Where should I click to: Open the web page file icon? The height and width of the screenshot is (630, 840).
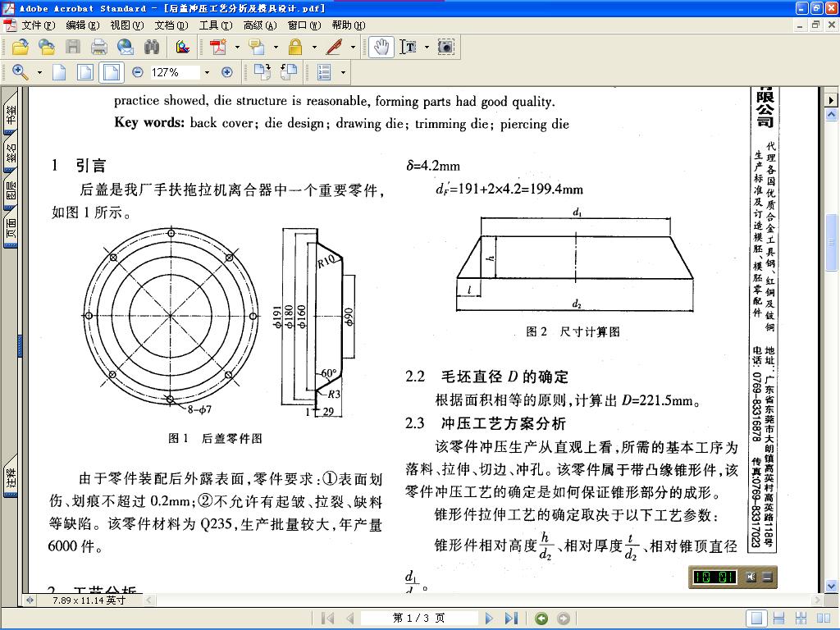click(x=47, y=47)
